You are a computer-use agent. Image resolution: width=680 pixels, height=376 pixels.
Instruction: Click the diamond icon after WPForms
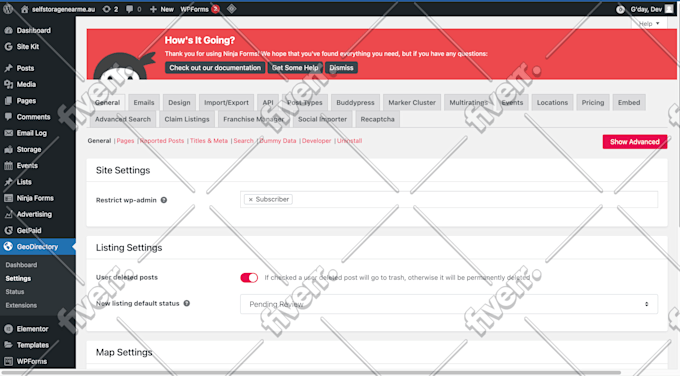coord(232,9)
